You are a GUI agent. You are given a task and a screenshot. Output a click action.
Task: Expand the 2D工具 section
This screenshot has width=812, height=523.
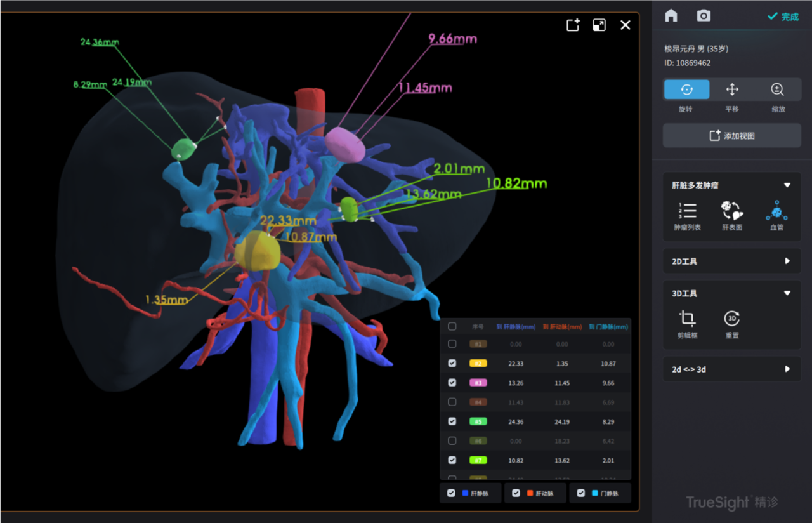click(x=787, y=261)
